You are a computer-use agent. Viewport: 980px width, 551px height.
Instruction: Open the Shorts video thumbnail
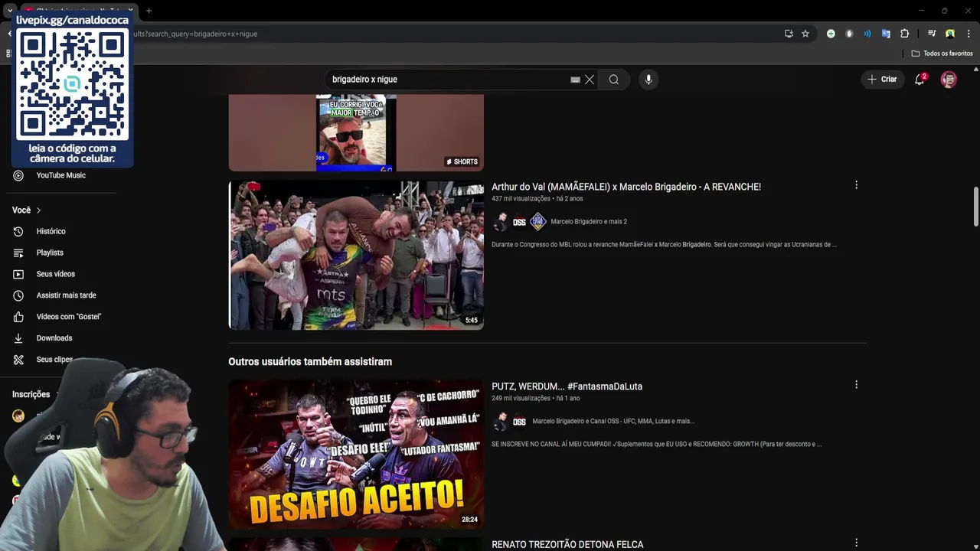point(356,132)
